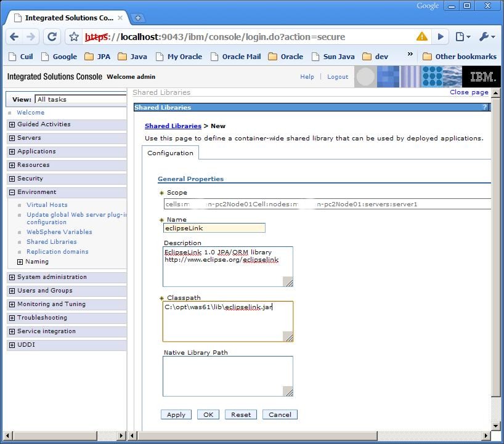Go forward using the browser forward arrow

pos(31,37)
